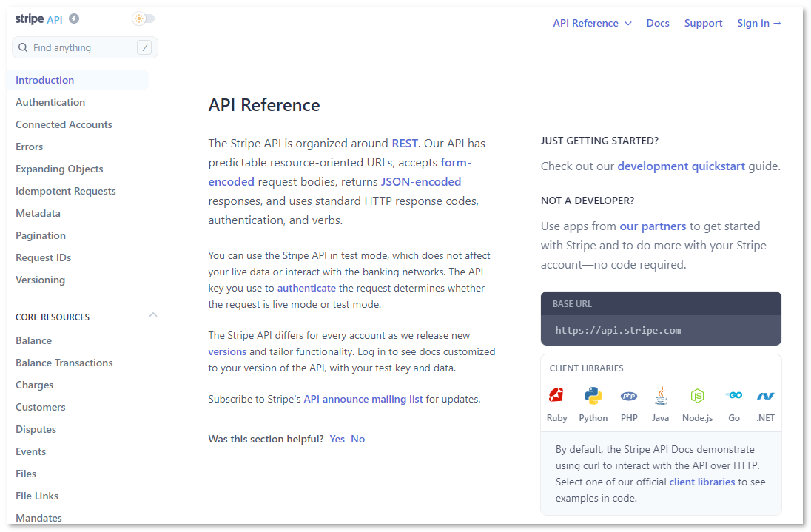Collapse the Core Resources section
Image resolution: width=811 pixels, height=532 pixels.
click(153, 315)
